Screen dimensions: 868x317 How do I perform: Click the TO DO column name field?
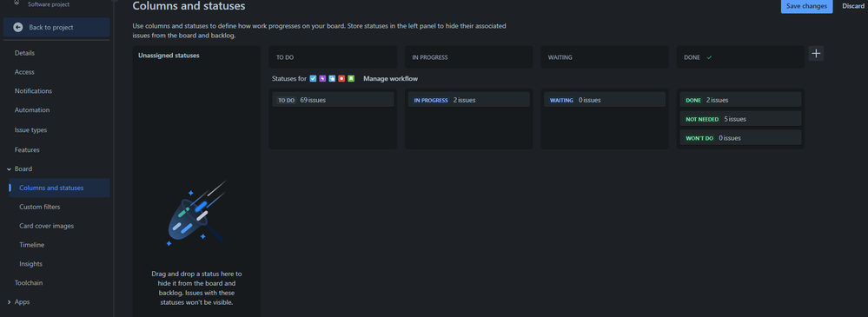333,57
